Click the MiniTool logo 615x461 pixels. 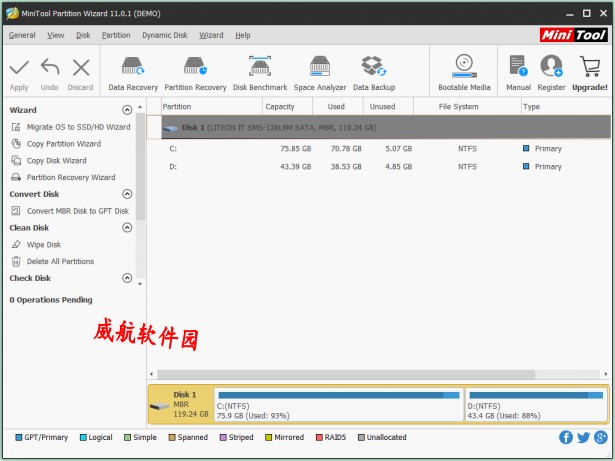(573, 35)
